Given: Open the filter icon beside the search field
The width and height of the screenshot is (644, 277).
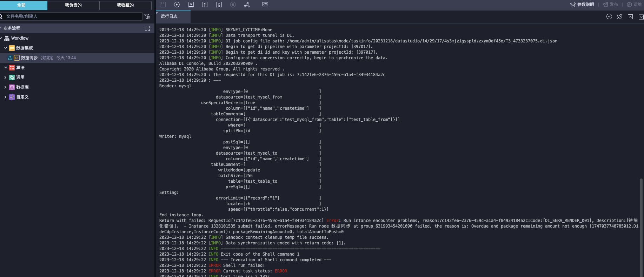Looking at the screenshot, I should point(147,16).
